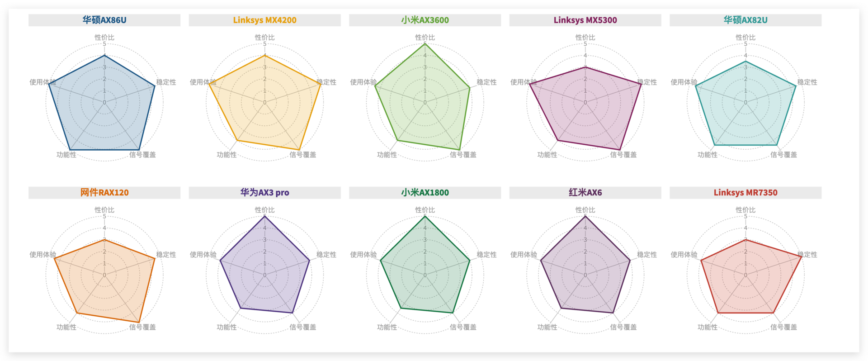Click the 红米AX6 panel title
The height and width of the screenshot is (361, 868).
click(585, 192)
